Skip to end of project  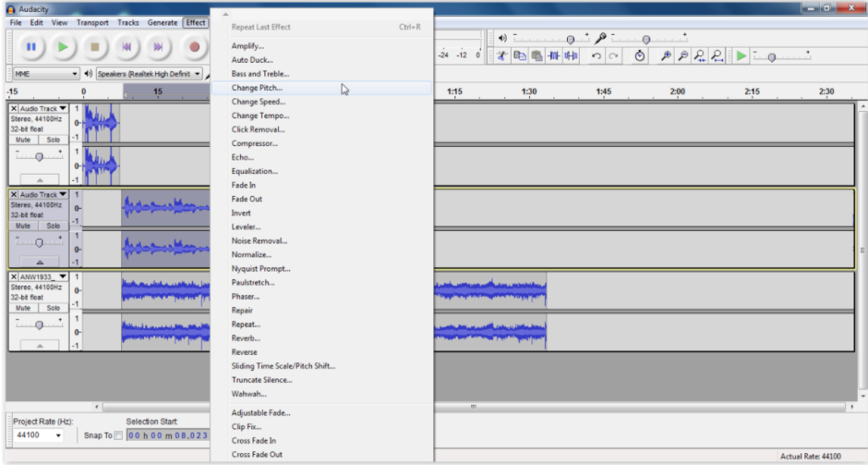159,48
